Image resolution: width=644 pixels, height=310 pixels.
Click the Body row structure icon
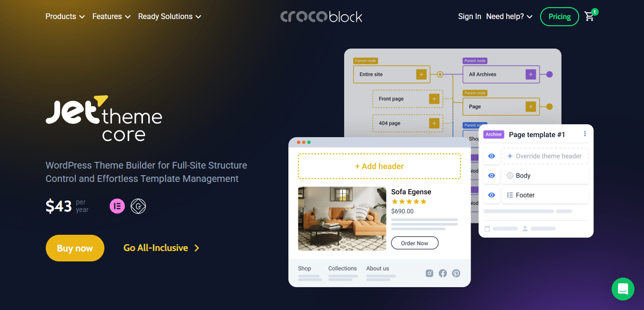pyautogui.click(x=510, y=176)
